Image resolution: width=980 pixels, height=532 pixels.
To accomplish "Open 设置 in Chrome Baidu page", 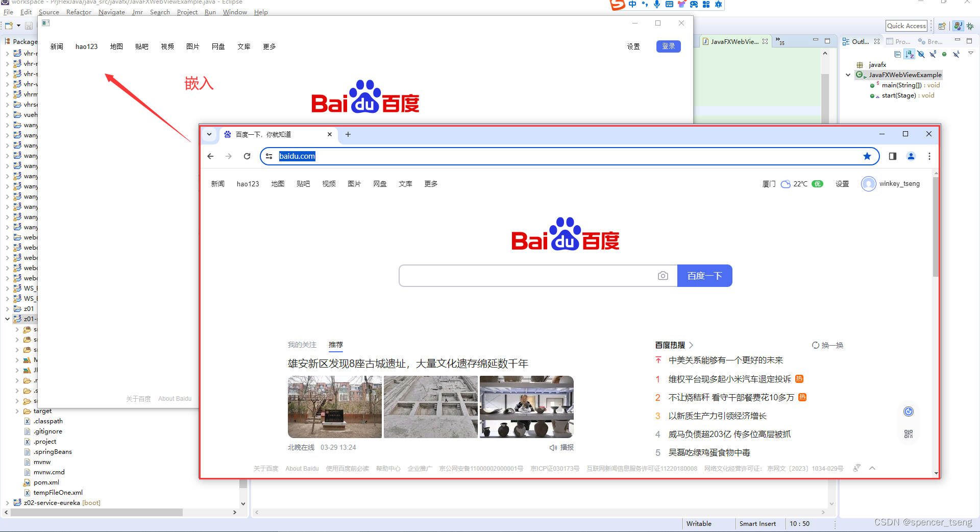I will (x=842, y=184).
